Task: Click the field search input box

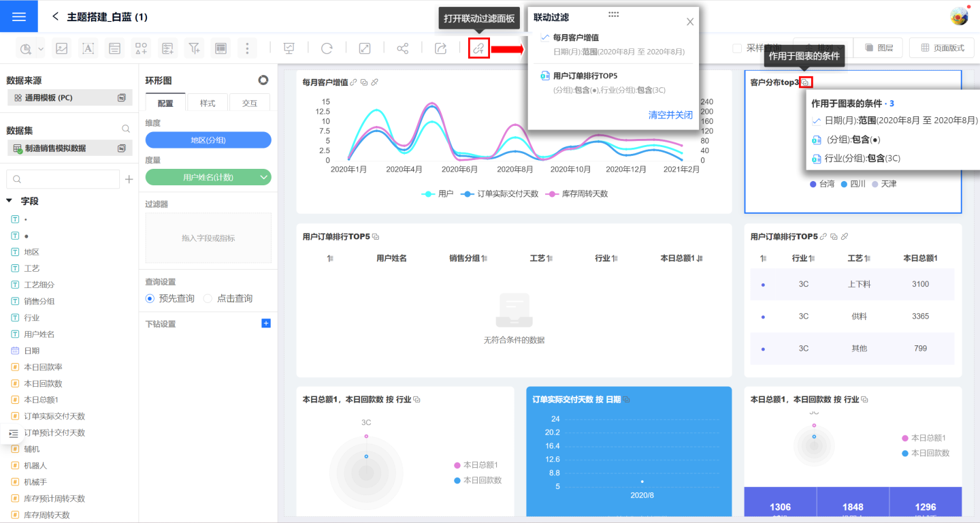Action: (63, 179)
